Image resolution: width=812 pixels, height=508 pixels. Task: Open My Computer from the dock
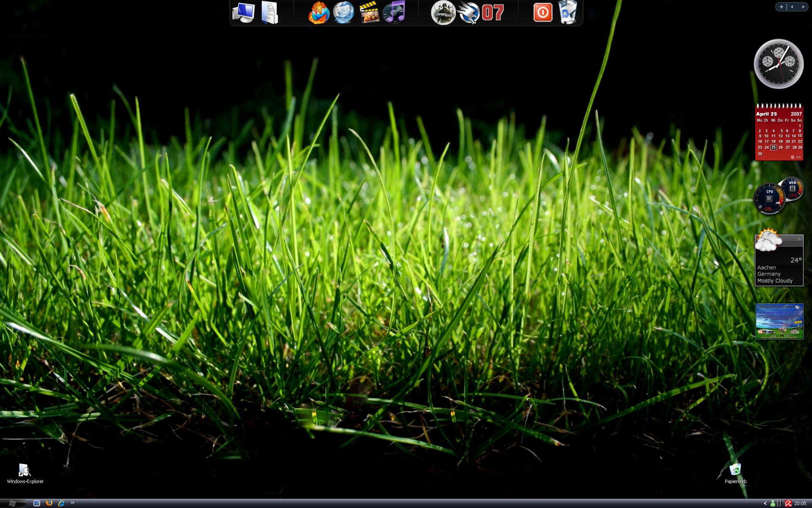(x=244, y=13)
